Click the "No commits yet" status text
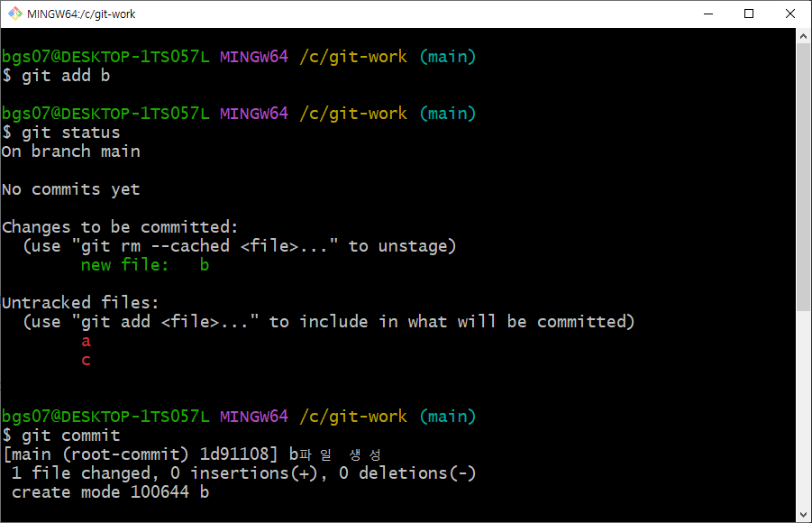The image size is (812, 523). pyautogui.click(x=70, y=188)
